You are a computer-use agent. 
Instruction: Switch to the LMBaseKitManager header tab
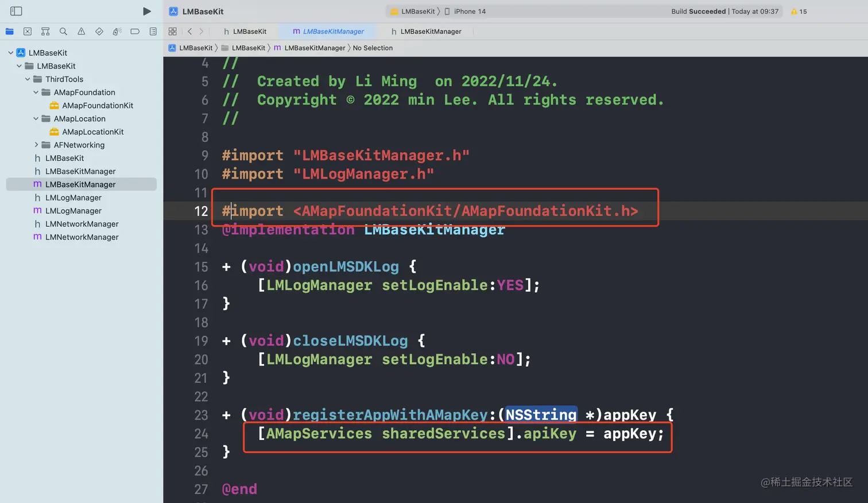point(426,32)
